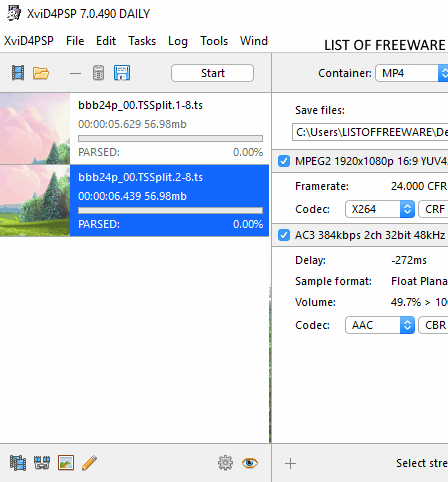Select file name bbb24p_00.TSSplit.2-8.ts
This screenshot has height=482, width=448.
pos(140,177)
